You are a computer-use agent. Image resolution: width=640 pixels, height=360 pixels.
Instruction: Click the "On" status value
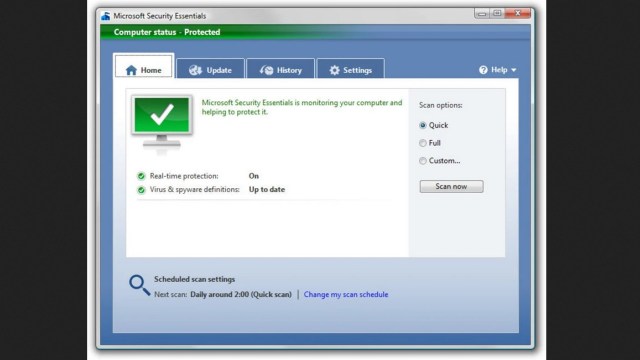pos(253,176)
